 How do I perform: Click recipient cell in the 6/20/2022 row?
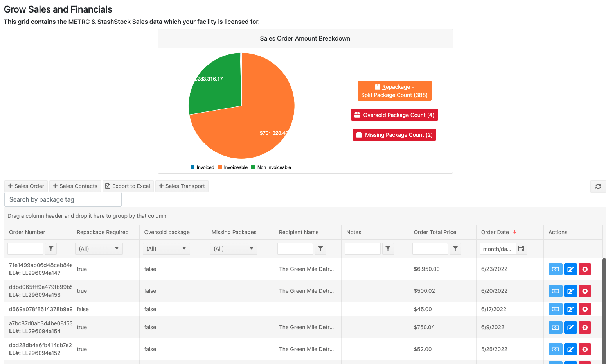(308, 291)
